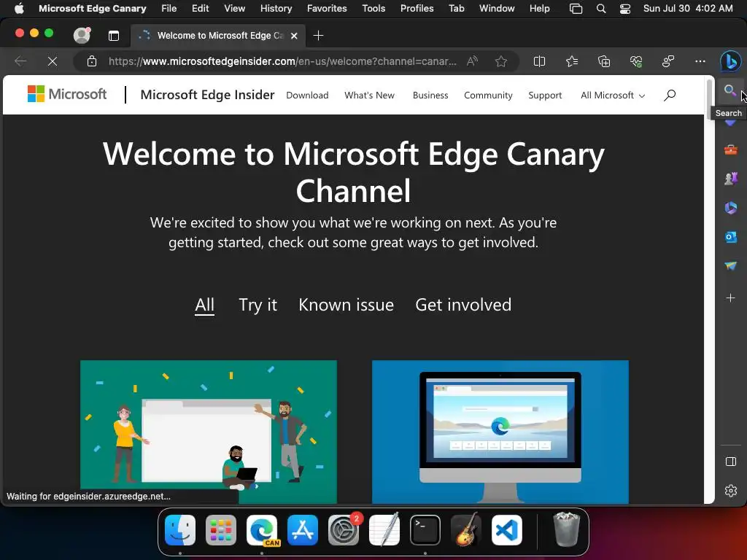Open the Edit menu
This screenshot has width=747, height=560.
point(200,8)
